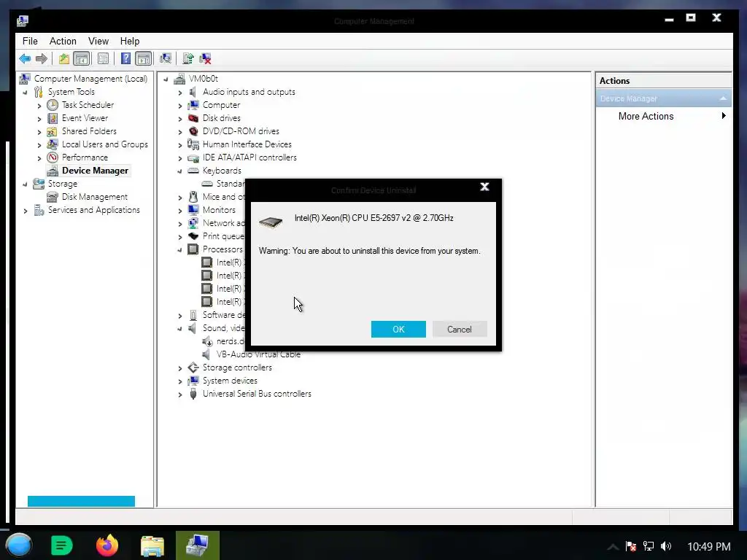Viewport: 747px width, 560px height.
Task: Select the Processors category chip icon
Action: coord(193,249)
